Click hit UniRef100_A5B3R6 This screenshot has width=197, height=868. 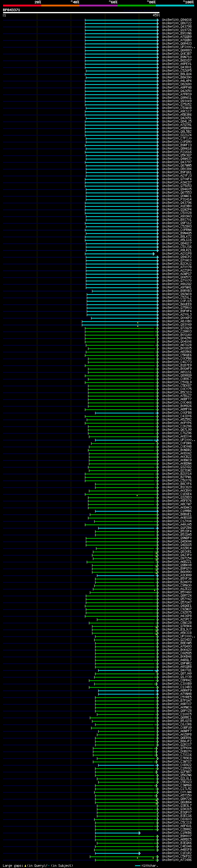[176, 115]
